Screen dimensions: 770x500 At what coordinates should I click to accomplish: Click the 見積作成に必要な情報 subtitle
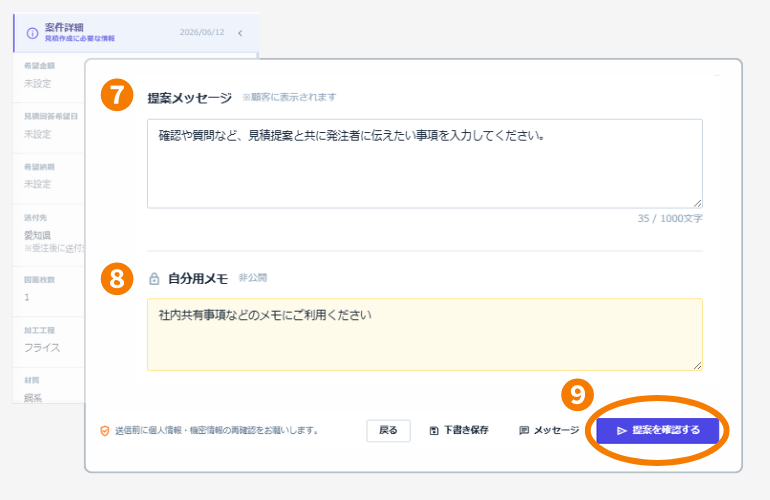(80, 38)
